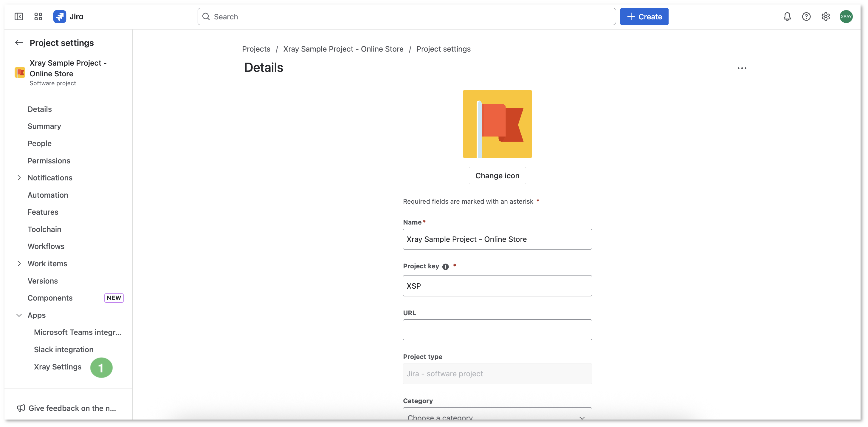Expand the Notifications section
Screen dimensions: 868x427
click(x=19, y=178)
